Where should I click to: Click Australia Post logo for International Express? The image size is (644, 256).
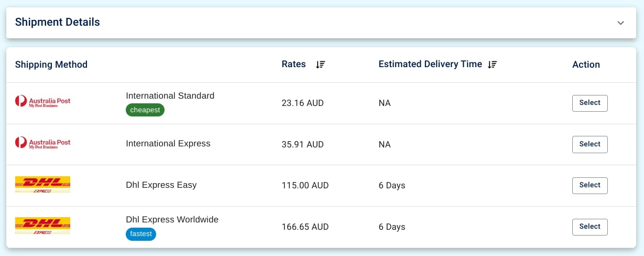click(x=42, y=143)
